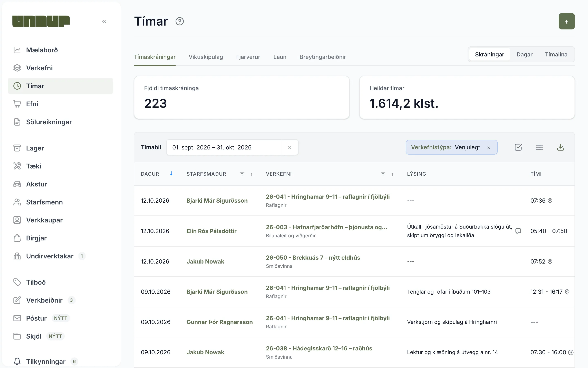Switch to the Fjarverur tab
This screenshot has width=588, height=368.
[x=248, y=57]
